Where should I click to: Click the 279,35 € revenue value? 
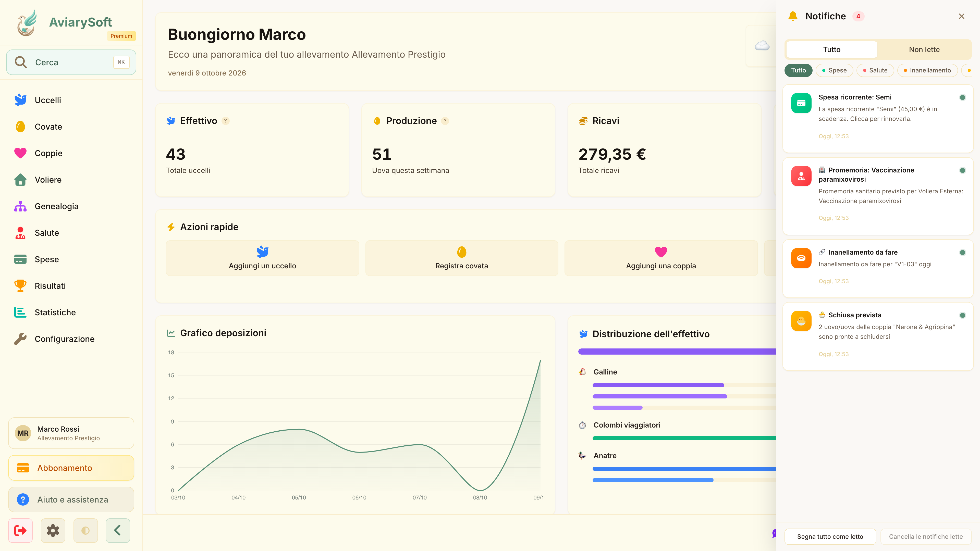click(612, 154)
